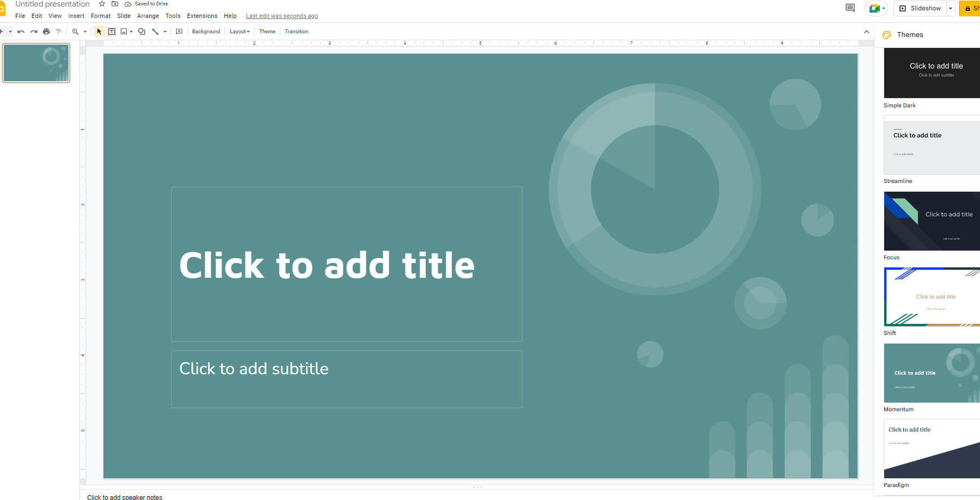
Task: Open the Extensions menu
Action: (202, 16)
